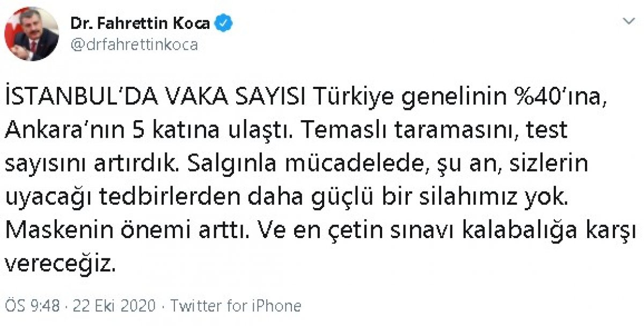Click the circular profile picture thumbnail
Viewport: 644px width, 326px height.
click(32, 32)
